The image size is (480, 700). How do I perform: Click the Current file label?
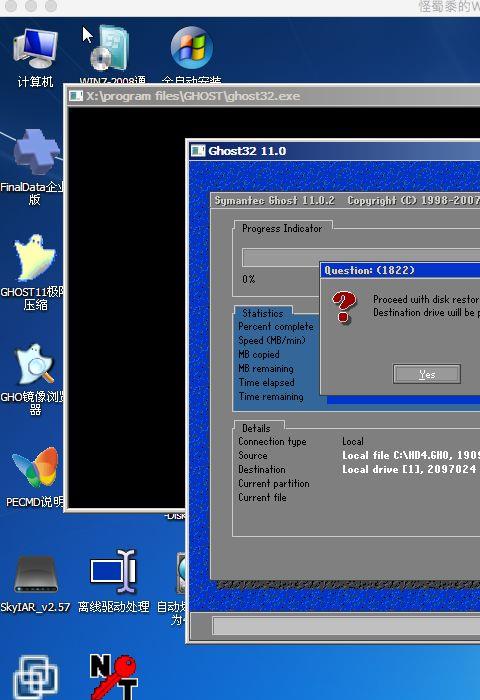pos(263,497)
